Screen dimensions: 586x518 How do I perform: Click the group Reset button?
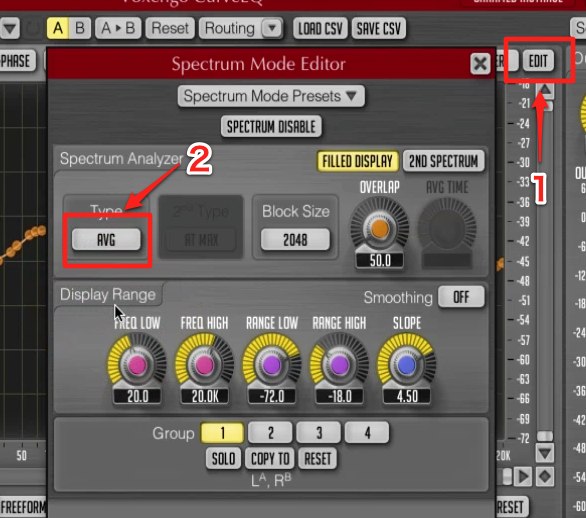point(318,459)
